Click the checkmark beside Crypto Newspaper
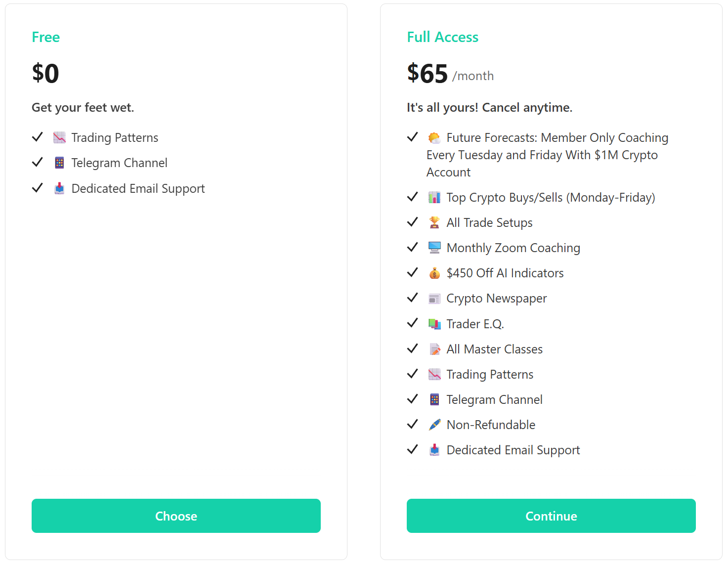Viewport: 728px width, 565px height. [413, 298]
